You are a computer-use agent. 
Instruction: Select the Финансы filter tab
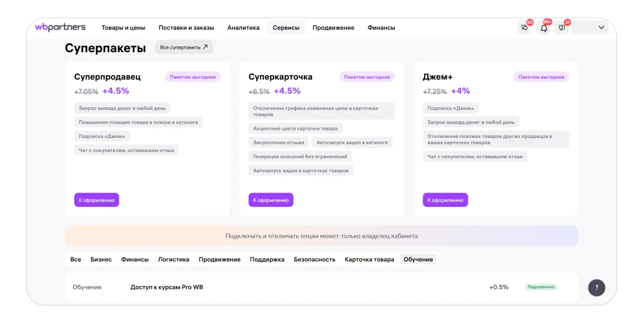pos(135,259)
